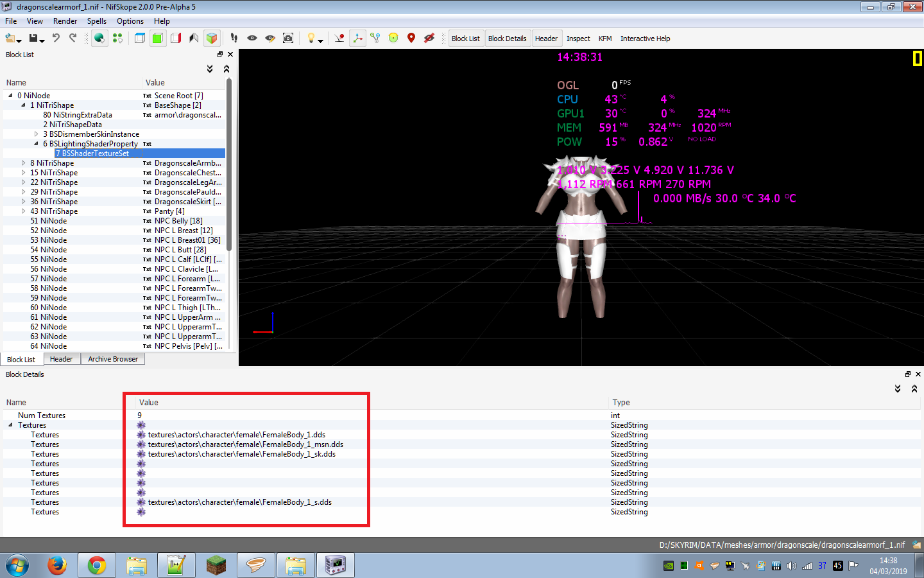
Task: Open Google Chrome from the taskbar
Action: [x=97, y=565]
